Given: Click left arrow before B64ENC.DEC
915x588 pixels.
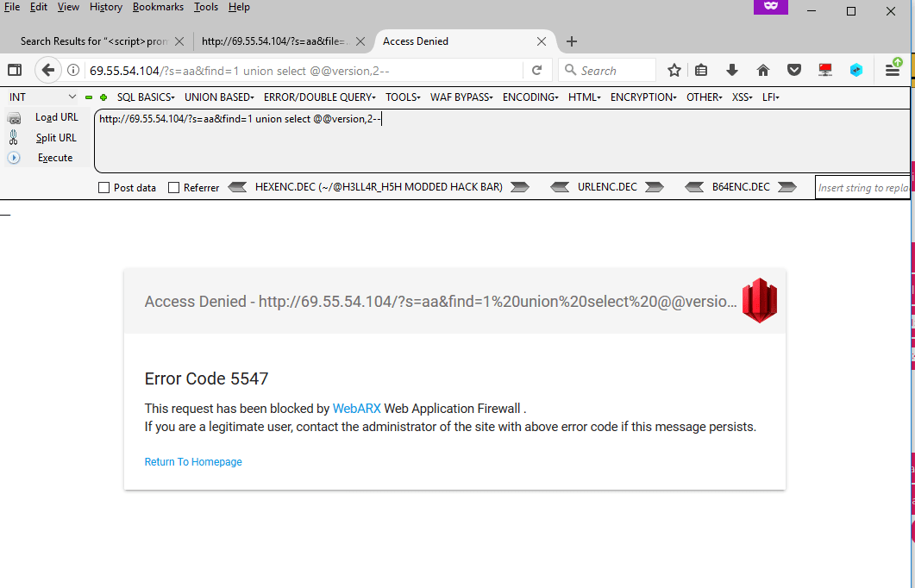Looking at the screenshot, I should coord(694,187).
